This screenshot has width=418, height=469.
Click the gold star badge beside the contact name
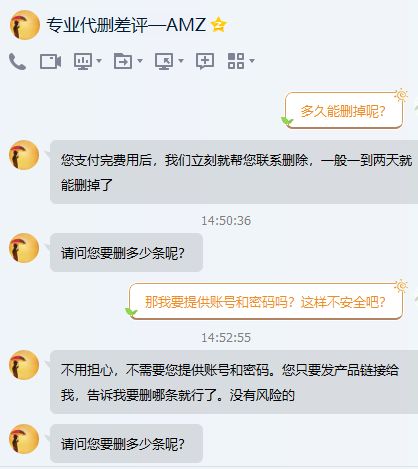pyautogui.click(x=219, y=25)
